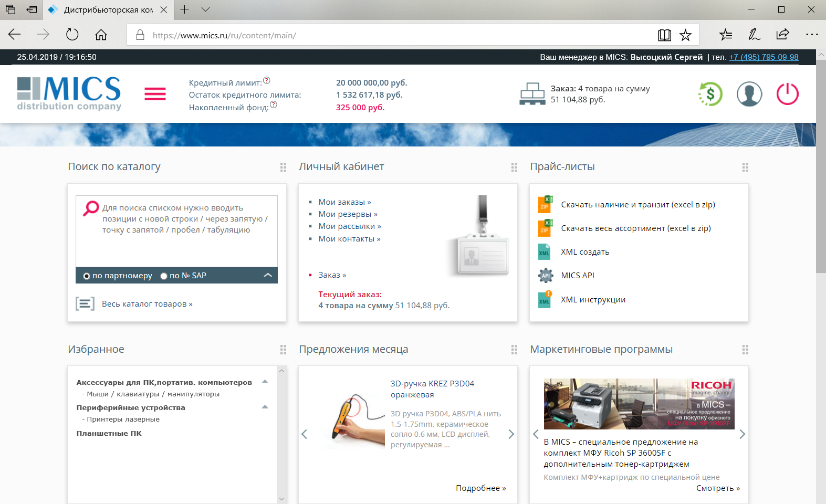Select the 'по № SAP' radio button
The image size is (826, 504).
[x=164, y=276]
